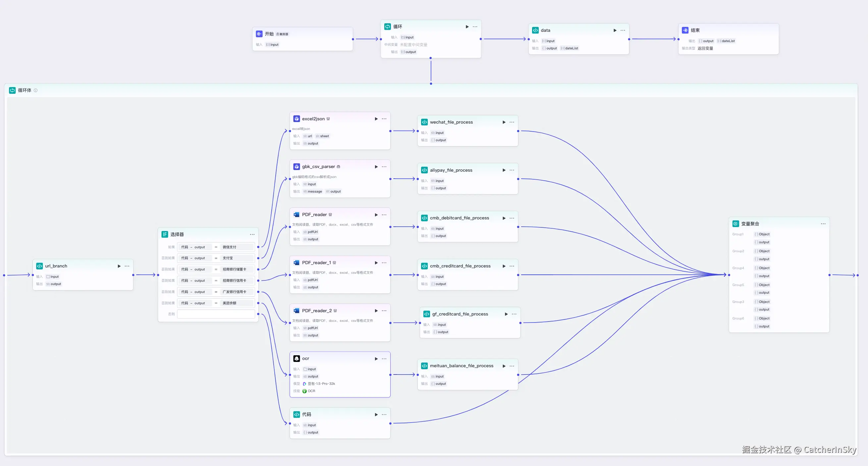Click the info icon beside 循环体 label

click(x=36, y=90)
